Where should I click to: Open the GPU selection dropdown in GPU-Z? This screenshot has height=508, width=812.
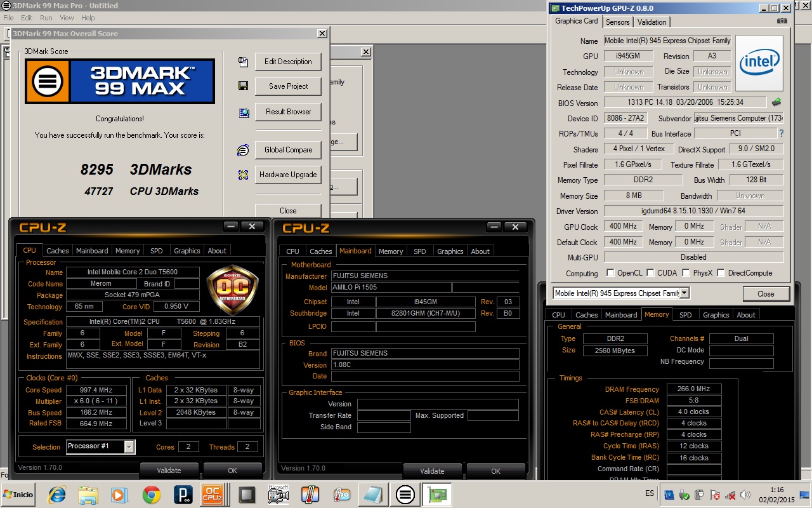pyautogui.click(x=684, y=293)
